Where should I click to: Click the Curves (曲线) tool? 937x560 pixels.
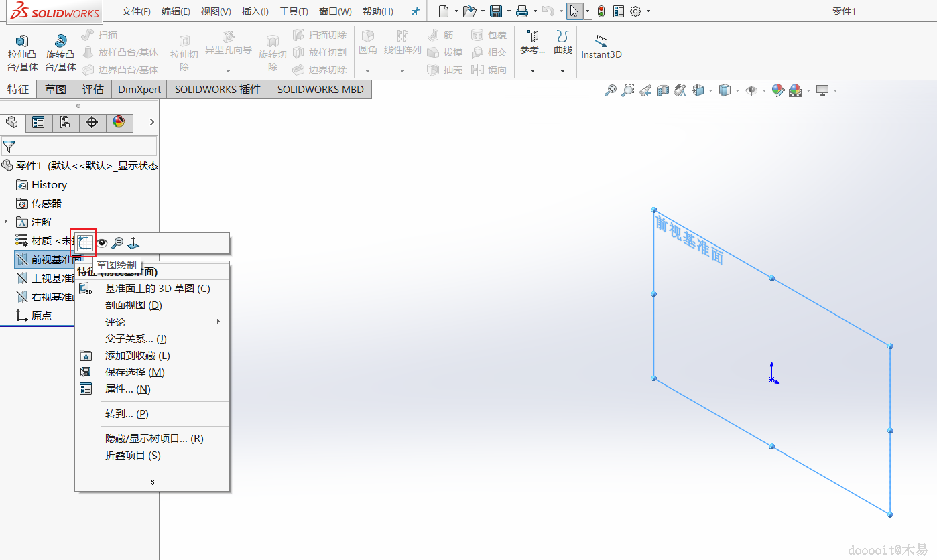pyautogui.click(x=563, y=44)
